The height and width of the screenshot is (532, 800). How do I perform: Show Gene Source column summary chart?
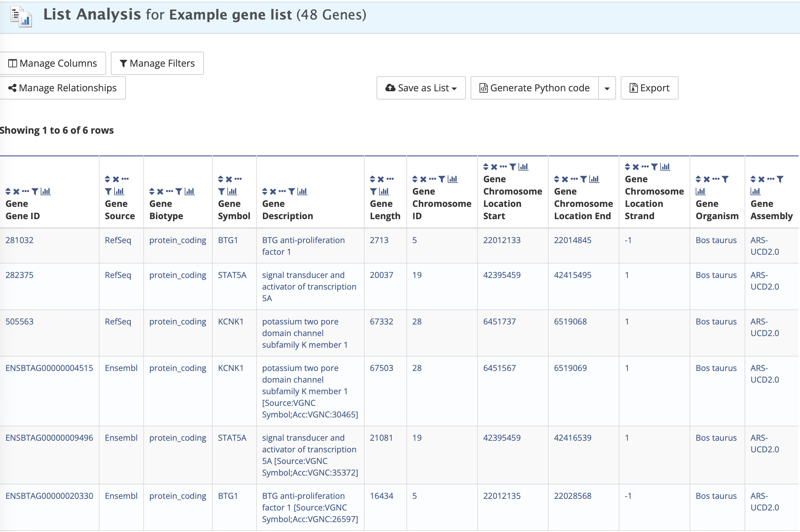click(119, 191)
